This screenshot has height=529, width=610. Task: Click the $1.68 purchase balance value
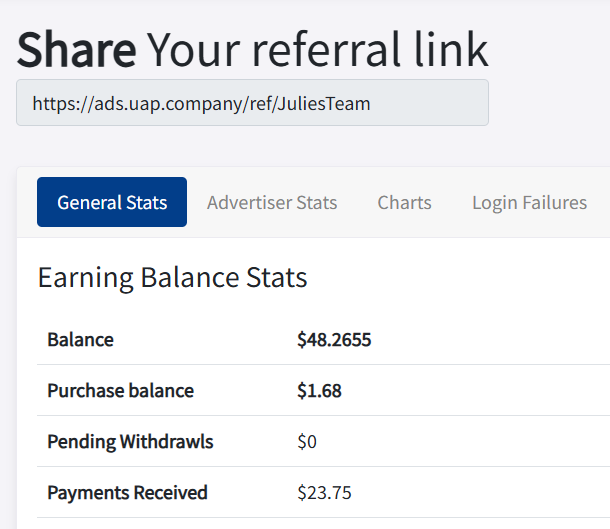click(319, 391)
